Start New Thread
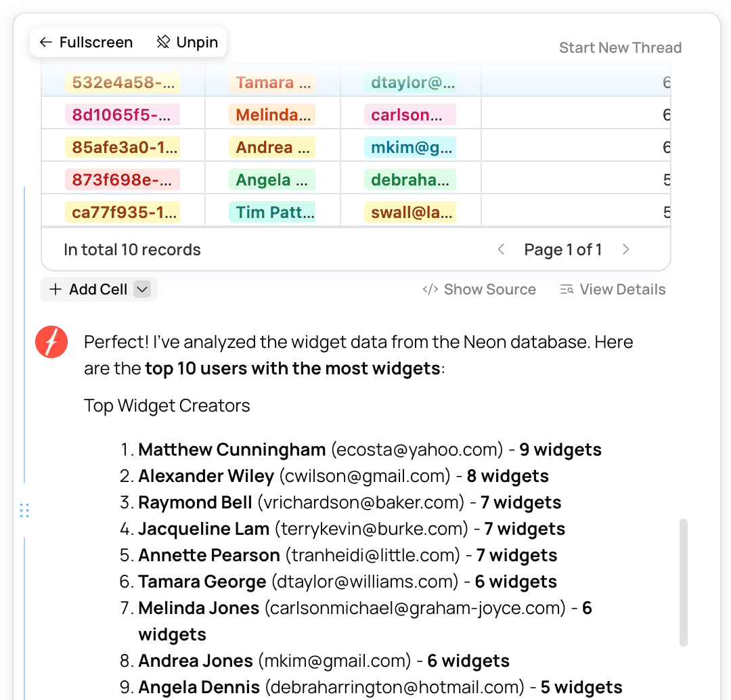Image resolution: width=731 pixels, height=700 pixels. (x=620, y=48)
